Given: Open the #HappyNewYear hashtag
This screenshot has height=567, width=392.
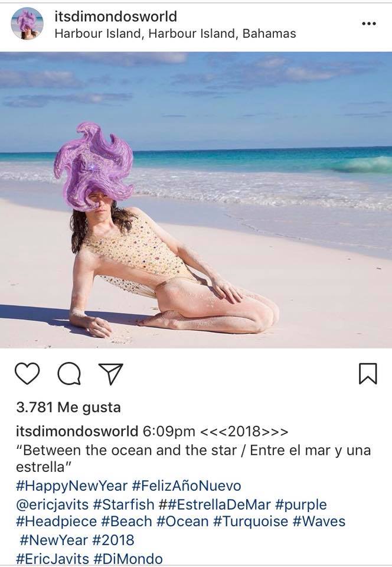Looking at the screenshot, I should (71, 485).
